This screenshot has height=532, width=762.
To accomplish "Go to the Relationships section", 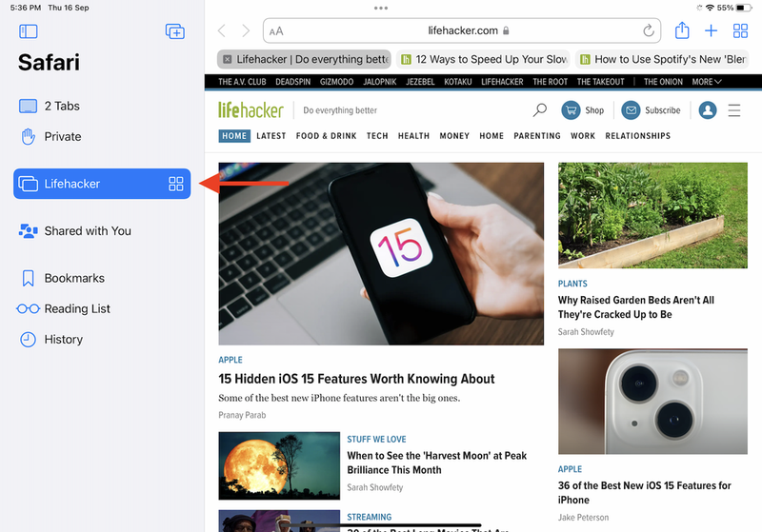I will tap(637, 136).
